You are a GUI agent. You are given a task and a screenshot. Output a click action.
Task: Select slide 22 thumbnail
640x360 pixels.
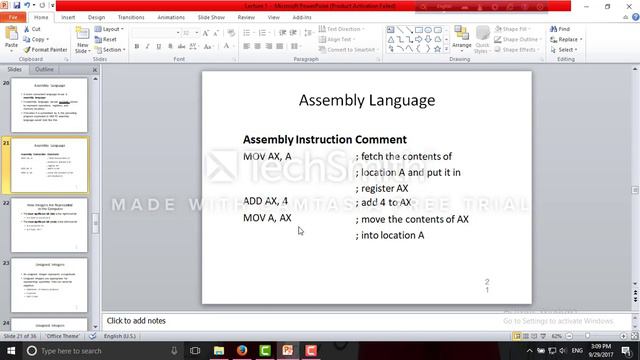[49, 225]
